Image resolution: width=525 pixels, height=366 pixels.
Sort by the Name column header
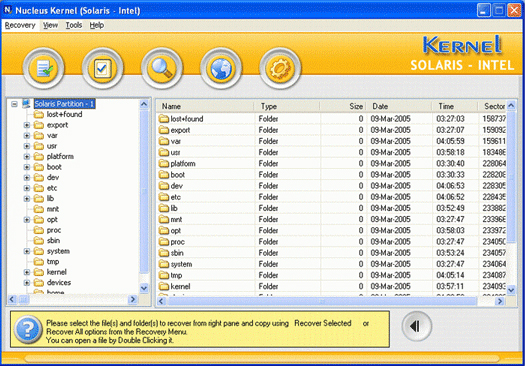pos(205,106)
